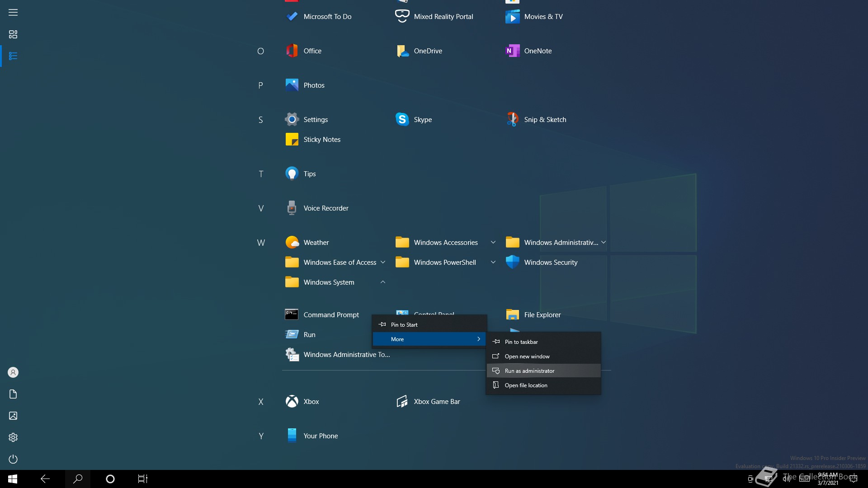The height and width of the screenshot is (488, 868).
Task: Click the letter Y section header
Action: [x=261, y=436]
